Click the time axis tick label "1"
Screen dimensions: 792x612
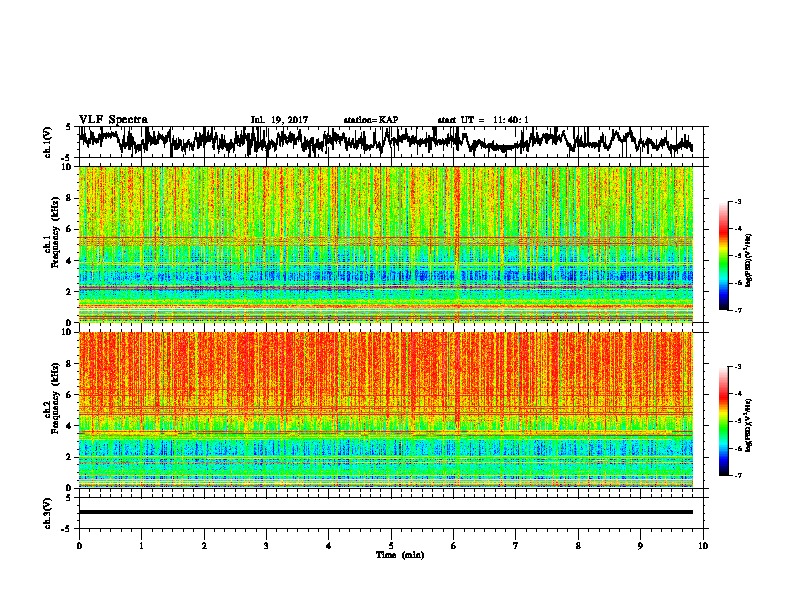(141, 546)
